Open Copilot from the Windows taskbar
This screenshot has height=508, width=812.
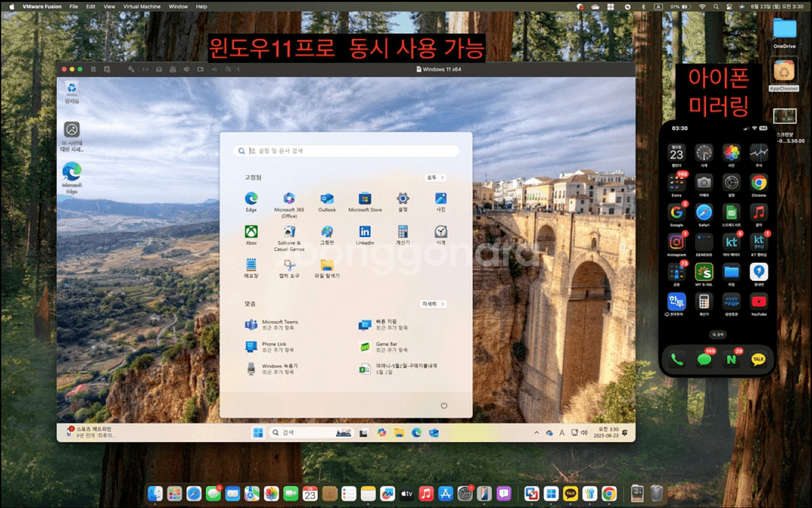point(382,433)
